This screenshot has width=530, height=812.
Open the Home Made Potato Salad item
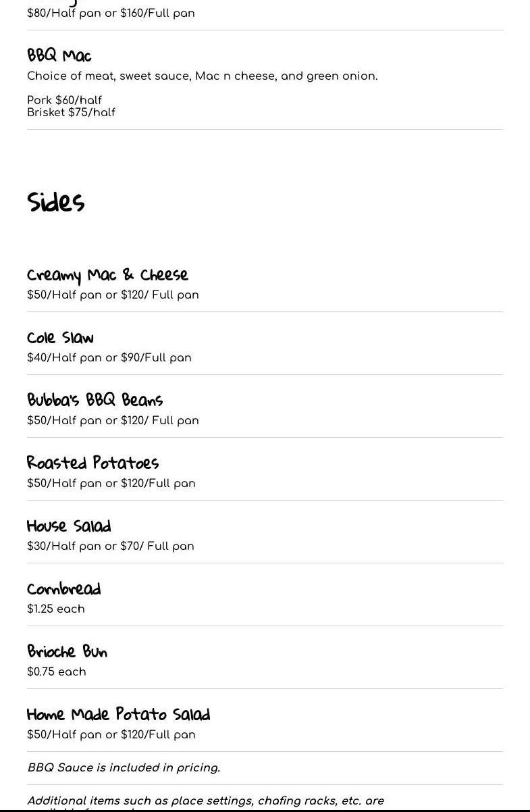click(x=119, y=714)
